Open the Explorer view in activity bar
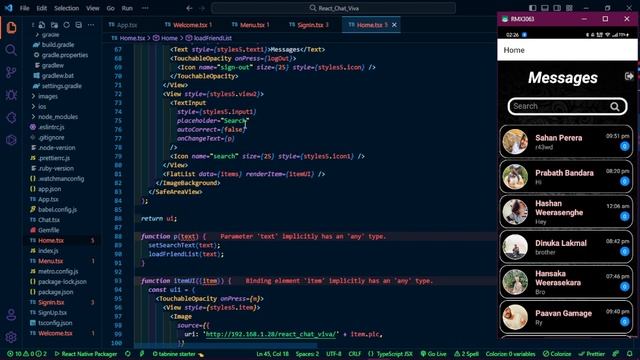The image size is (640, 360). 11,28
